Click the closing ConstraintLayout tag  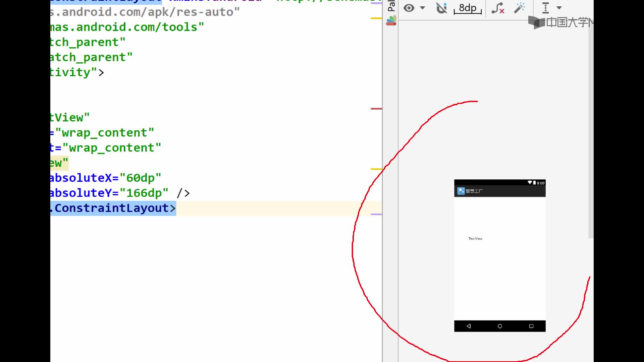(113, 208)
